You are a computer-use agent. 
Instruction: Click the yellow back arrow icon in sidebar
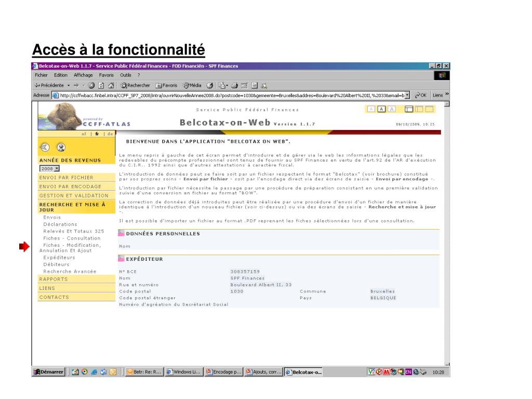coord(45,147)
